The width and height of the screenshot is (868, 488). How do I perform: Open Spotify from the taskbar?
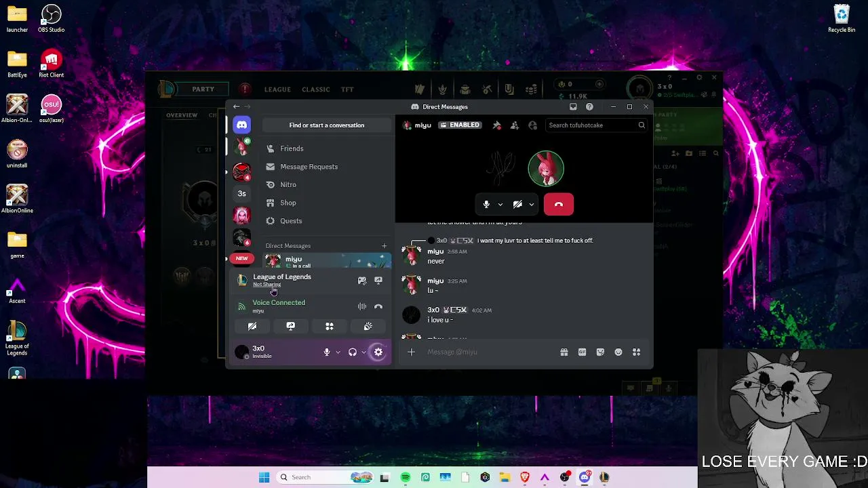(406, 477)
